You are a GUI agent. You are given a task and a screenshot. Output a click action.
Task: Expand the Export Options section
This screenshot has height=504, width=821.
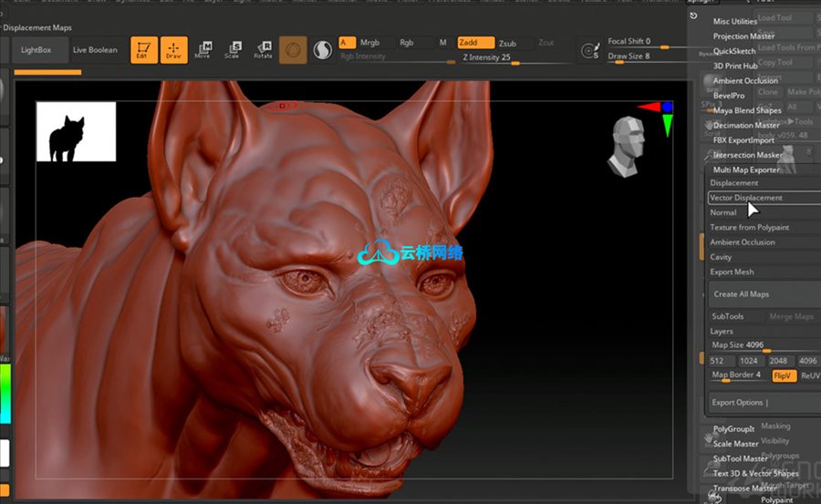coord(739,402)
